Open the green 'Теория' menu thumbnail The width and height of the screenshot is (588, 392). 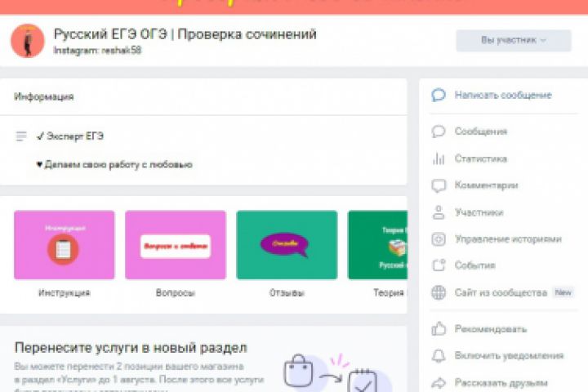377,245
